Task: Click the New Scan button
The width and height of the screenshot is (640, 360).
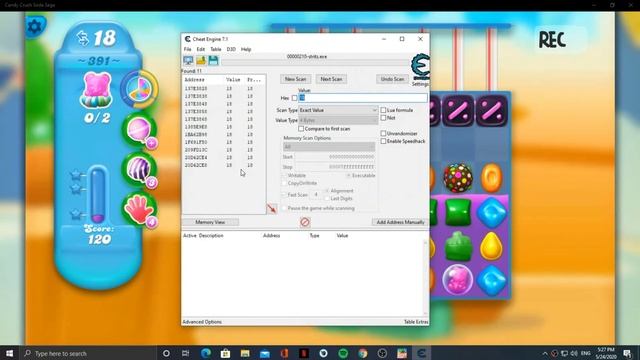Action: (296, 79)
